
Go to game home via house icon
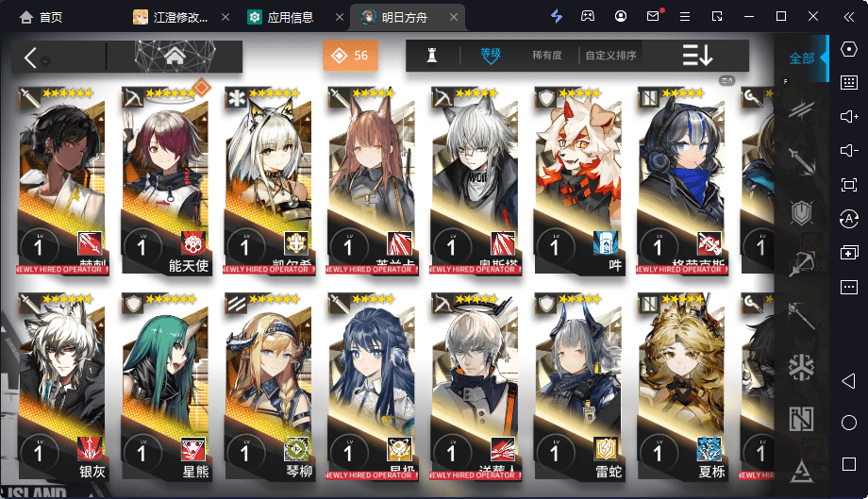point(175,56)
